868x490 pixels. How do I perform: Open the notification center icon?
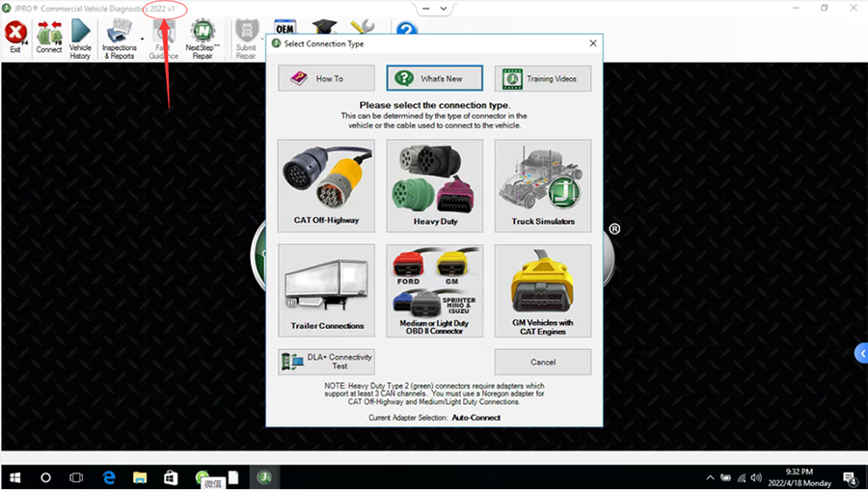pos(851,477)
